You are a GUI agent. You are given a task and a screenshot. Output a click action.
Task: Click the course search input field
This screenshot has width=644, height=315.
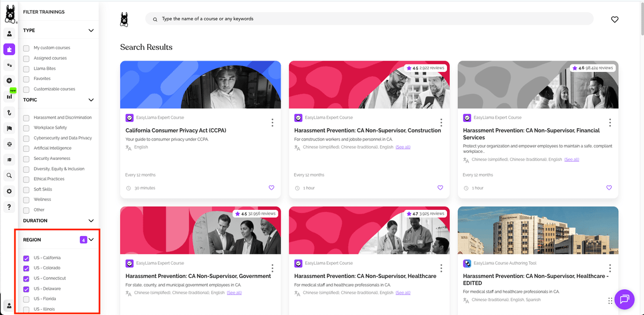click(369, 19)
